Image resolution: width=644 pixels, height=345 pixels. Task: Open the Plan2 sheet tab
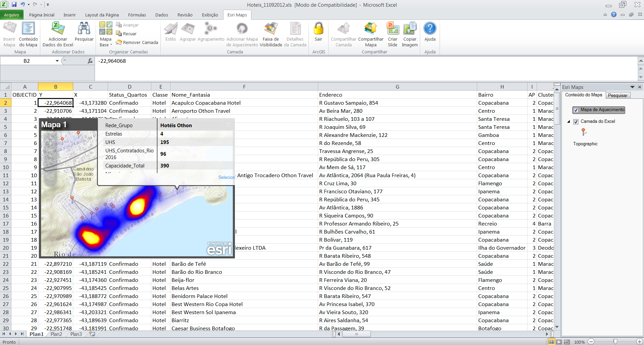click(56, 334)
